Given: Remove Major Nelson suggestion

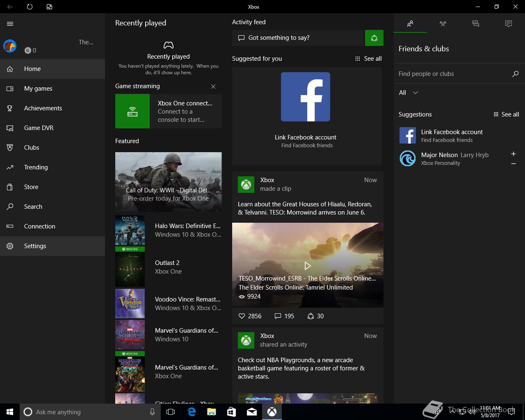Looking at the screenshot, I should pos(514,164).
